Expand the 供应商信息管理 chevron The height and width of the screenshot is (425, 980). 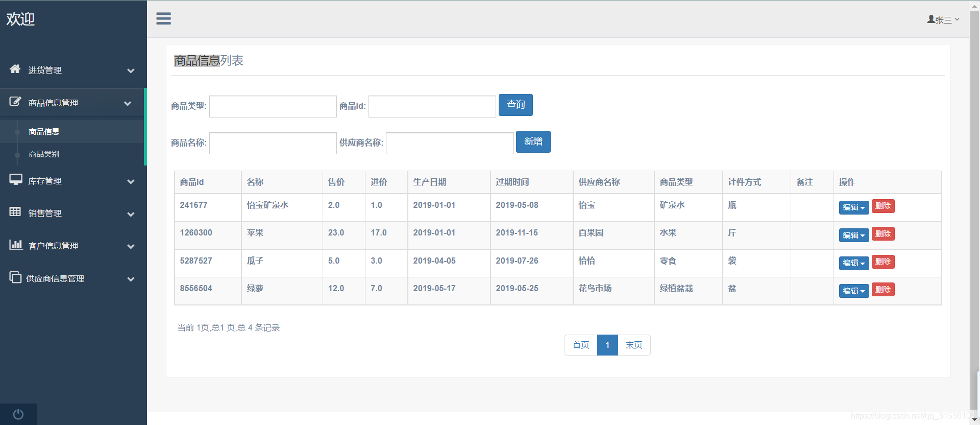point(131,279)
